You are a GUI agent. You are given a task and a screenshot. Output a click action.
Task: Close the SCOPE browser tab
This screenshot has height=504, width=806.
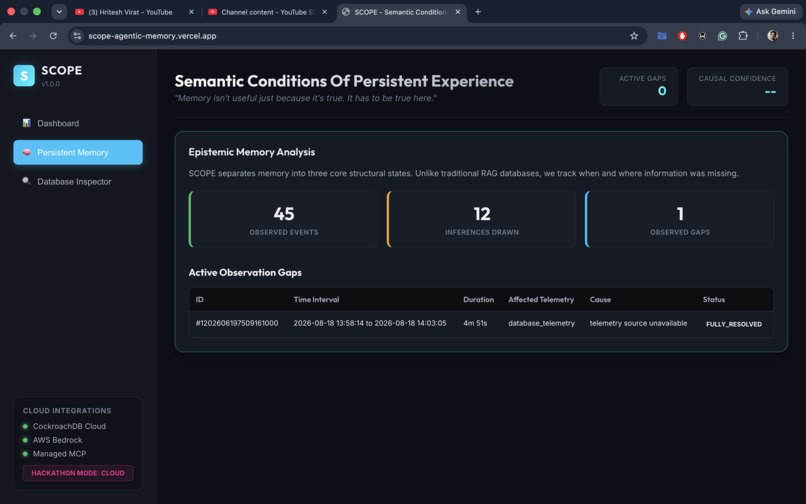pyautogui.click(x=457, y=12)
